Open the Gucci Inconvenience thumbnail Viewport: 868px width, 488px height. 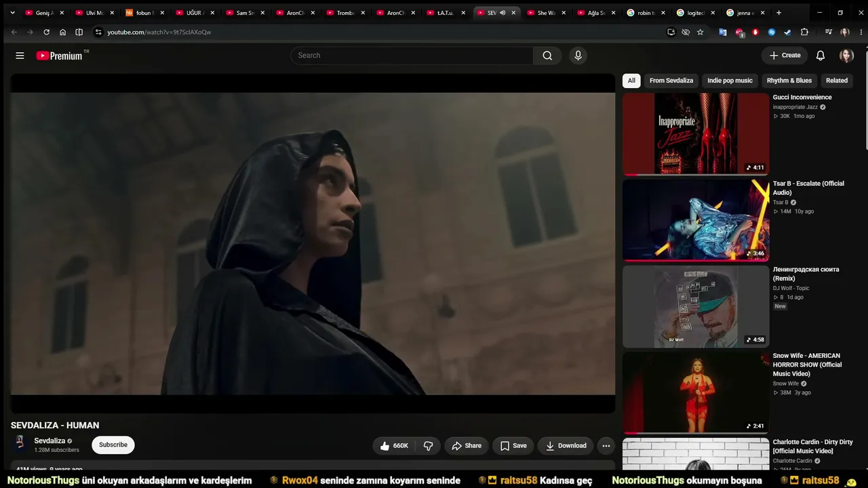[x=696, y=134]
